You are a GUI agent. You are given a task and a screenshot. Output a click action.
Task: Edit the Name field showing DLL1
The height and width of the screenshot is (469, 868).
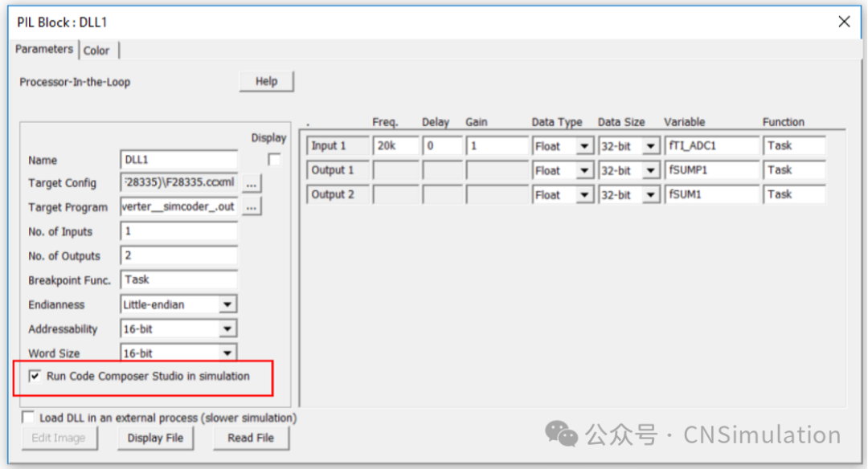tap(178, 159)
